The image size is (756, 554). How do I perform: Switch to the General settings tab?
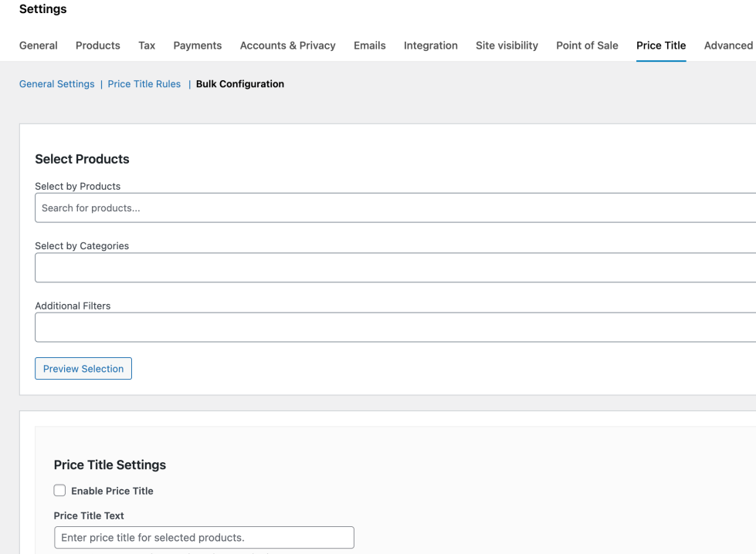pyautogui.click(x=38, y=46)
